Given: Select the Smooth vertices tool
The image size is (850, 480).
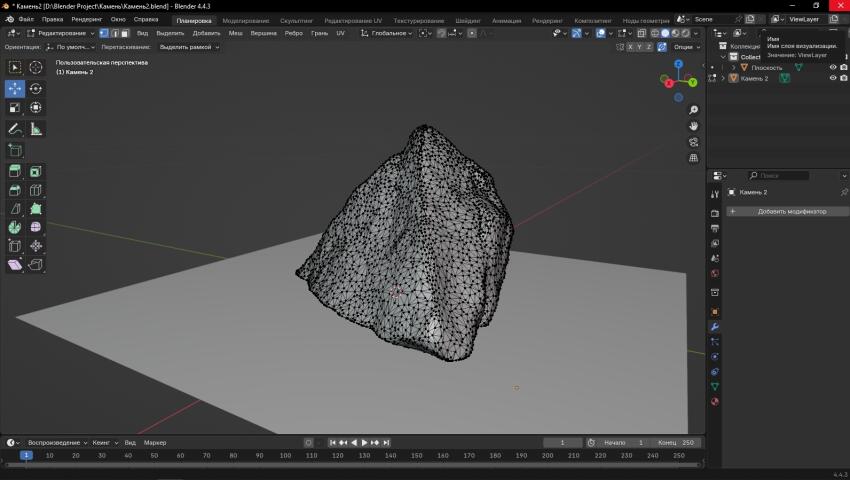Looking at the screenshot, I should [x=36, y=227].
